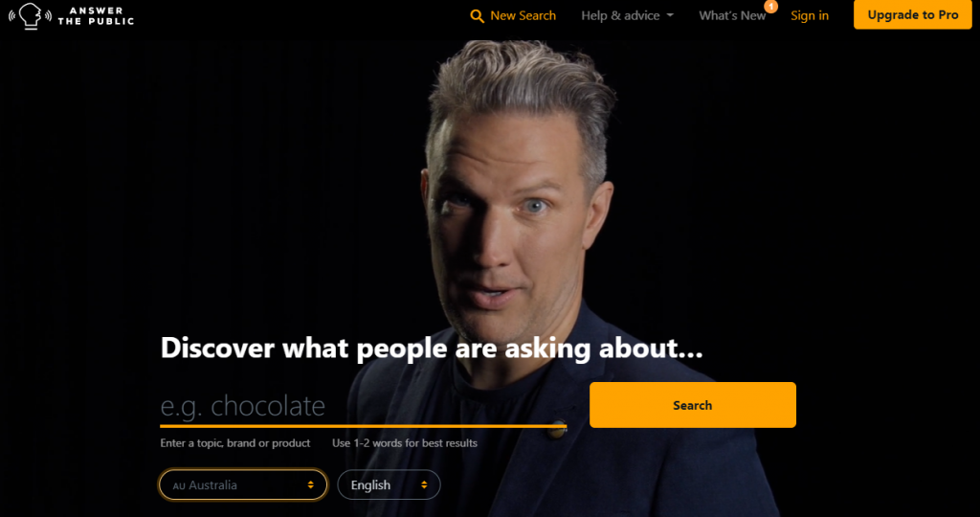Click the up-down arrows in the Australia selector
Viewport: 980px width, 517px height.
point(311,485)
